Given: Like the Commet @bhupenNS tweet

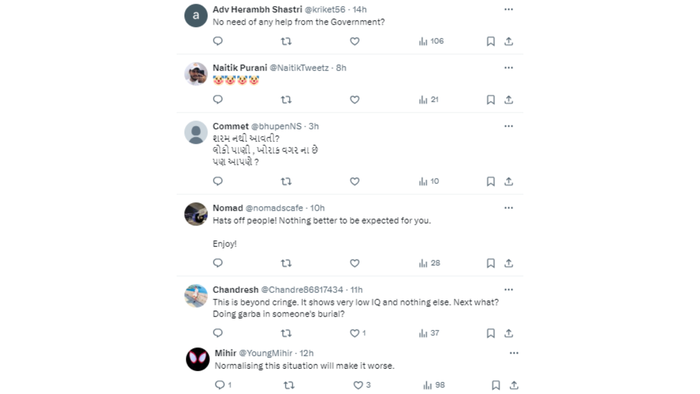Looking at the screenshot, I should (x=354, y=181).
